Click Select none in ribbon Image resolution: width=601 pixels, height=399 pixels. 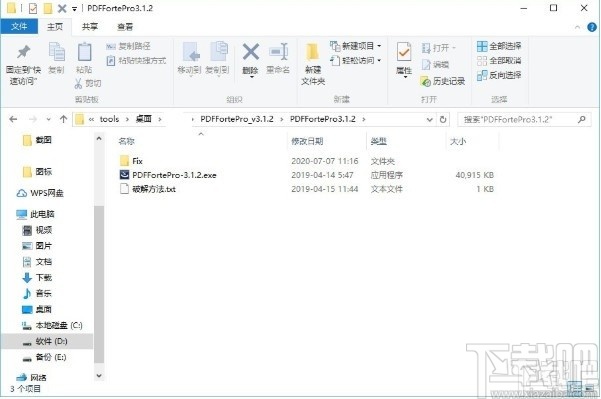click(499, 61)
